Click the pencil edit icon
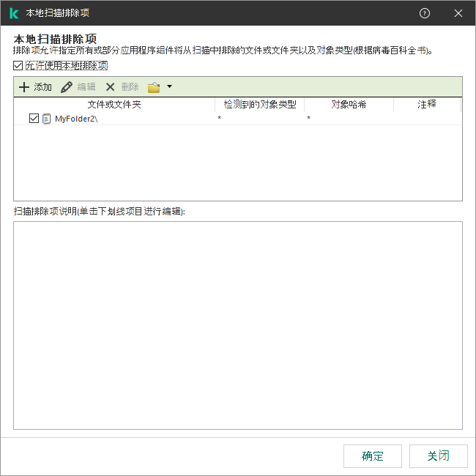The image size is (476, 476). pyautogui.click(x=67, y=87)
